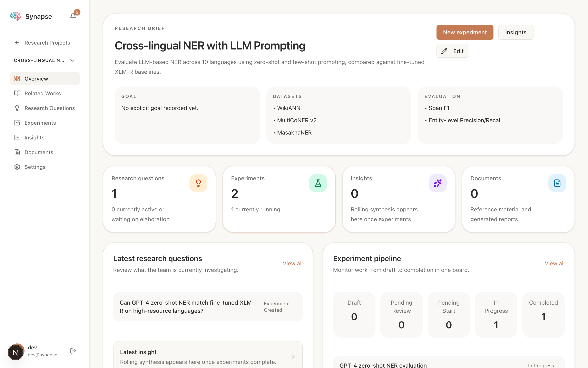
Task: Click the MasakhaNER dataset entry
Action: [x=294, y=133]
